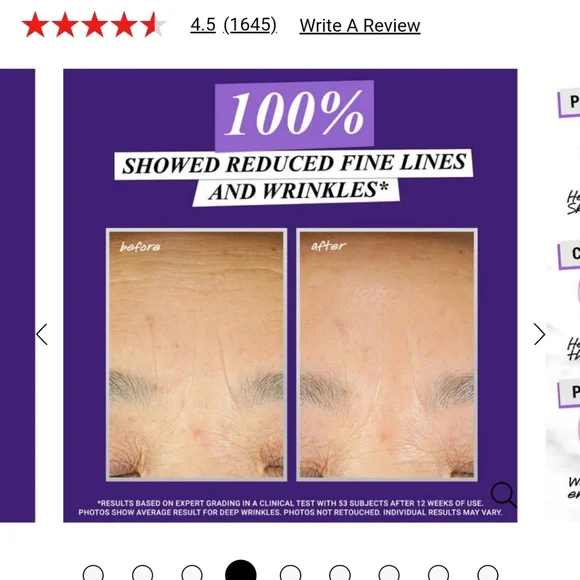Click the magnifier zoom icon on image
580x580 pixels.
coord(503,494)
